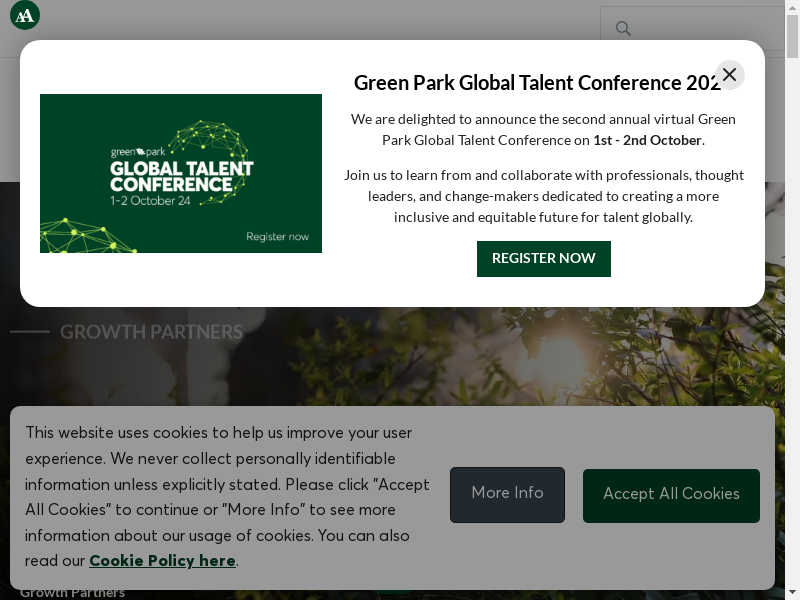Accept all cookies
The image size is (800, 600).
[x=671, y=495]
